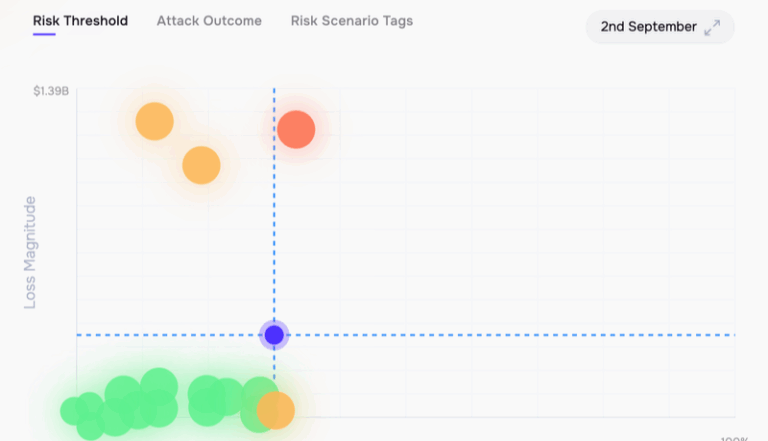
Task: Click the green bubble at the bottom left edge
Action: click(x=91, y=427)
